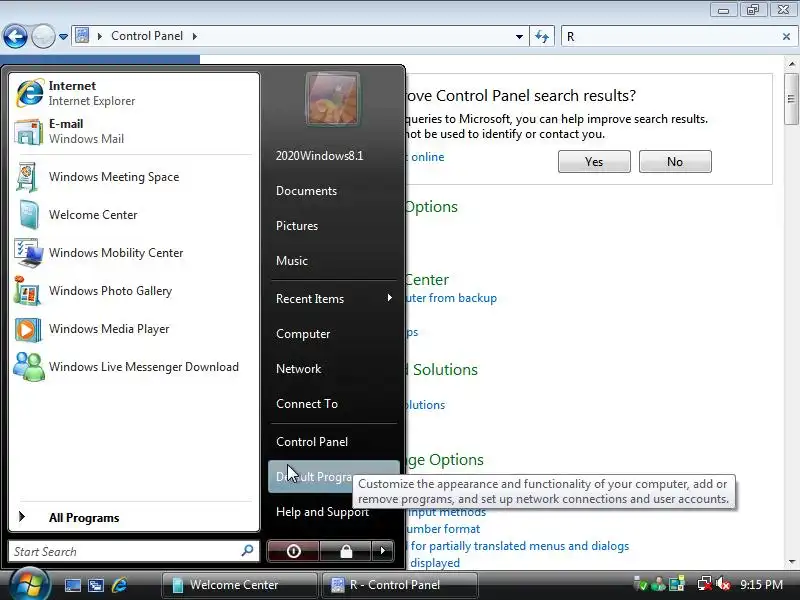Screen dimensions: 800x600
Task: Click the Back navigation arrow
Action: pos(15,37)
